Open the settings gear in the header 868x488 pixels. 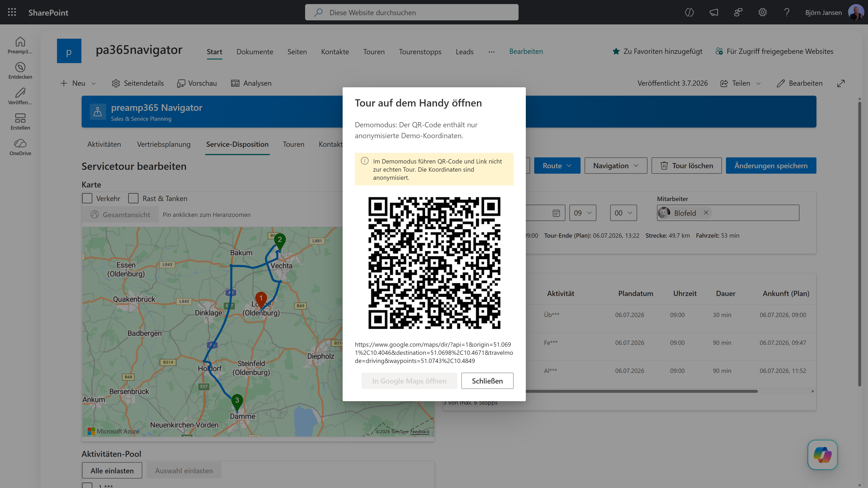[x=763, y=12]
